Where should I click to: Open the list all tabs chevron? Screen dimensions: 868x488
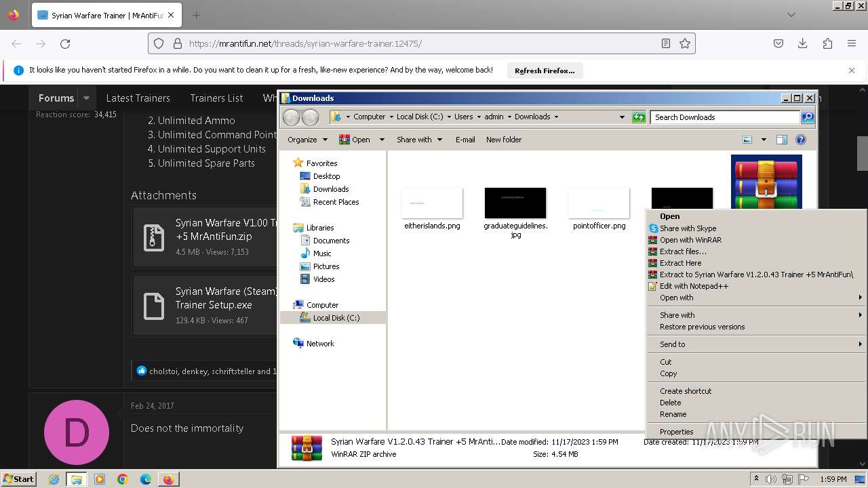[791, 15]
